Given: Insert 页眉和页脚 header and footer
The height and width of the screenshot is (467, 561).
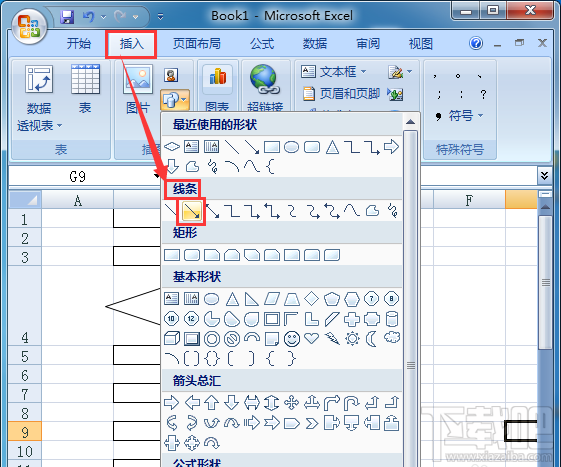Looking at the screenshot, I should pyautogui.click(x=341, y=94).
